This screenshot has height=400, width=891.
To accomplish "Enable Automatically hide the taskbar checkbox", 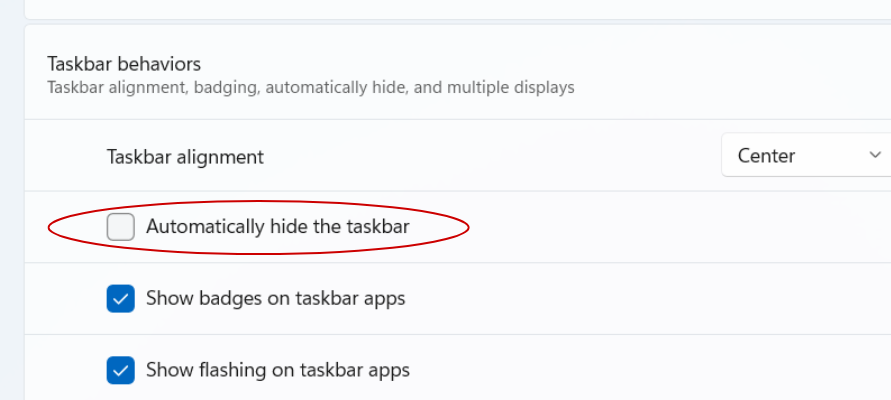I will click(x=121, y=227).
